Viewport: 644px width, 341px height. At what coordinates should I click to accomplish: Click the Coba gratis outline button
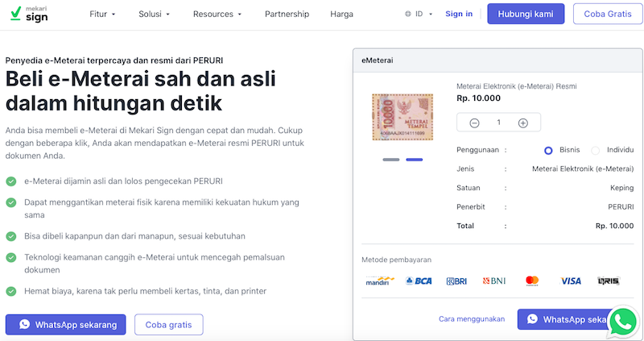tap(169, 325)
